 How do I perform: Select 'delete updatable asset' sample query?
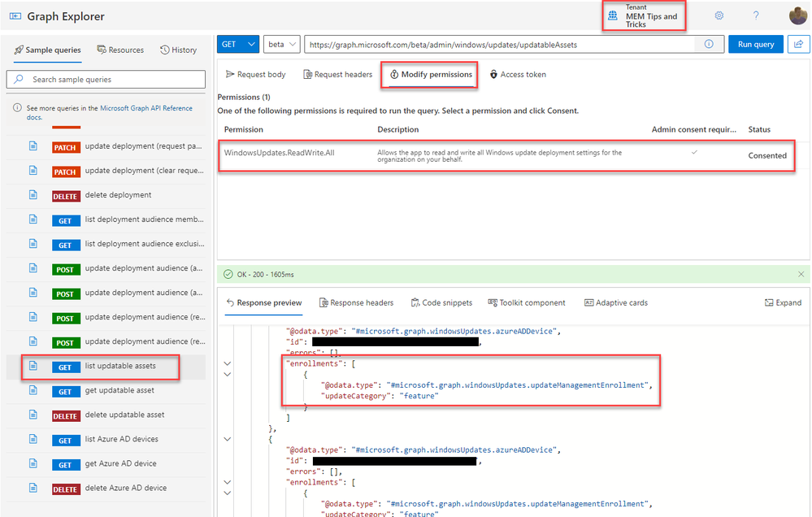tap(106, 415)
